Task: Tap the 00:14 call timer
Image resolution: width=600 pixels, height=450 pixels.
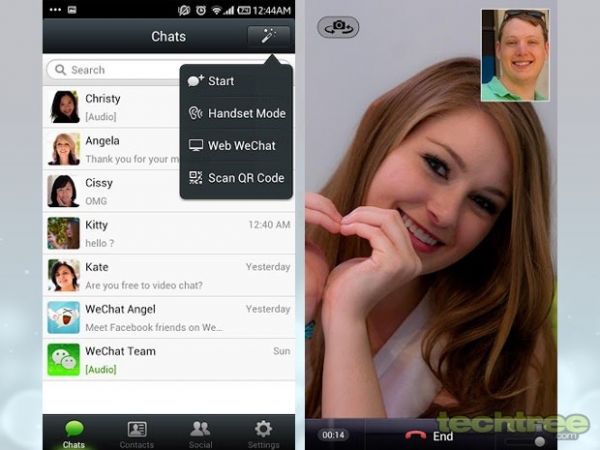Action: pos(333,435)
